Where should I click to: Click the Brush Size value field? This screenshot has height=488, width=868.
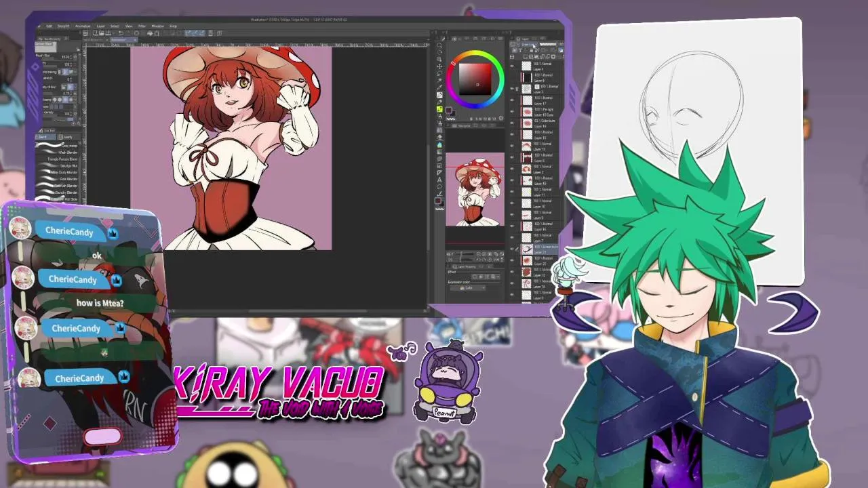[x=66, y=57]
